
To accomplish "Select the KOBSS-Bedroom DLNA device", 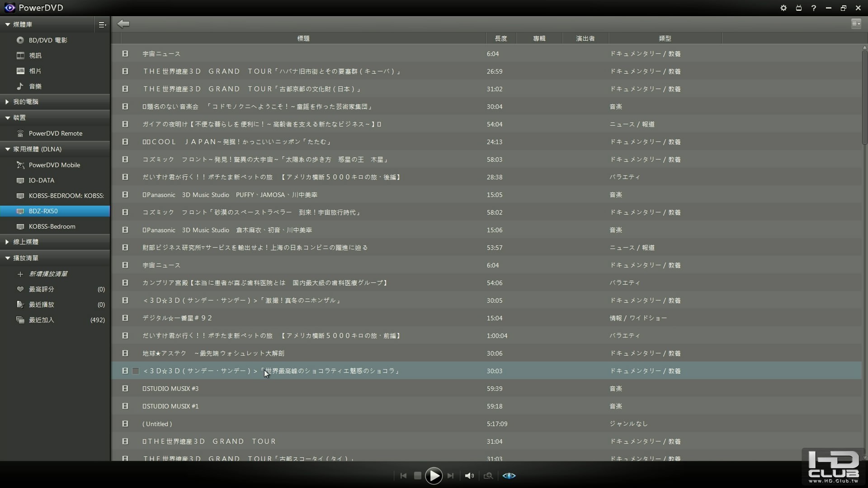I will (52, 226).
